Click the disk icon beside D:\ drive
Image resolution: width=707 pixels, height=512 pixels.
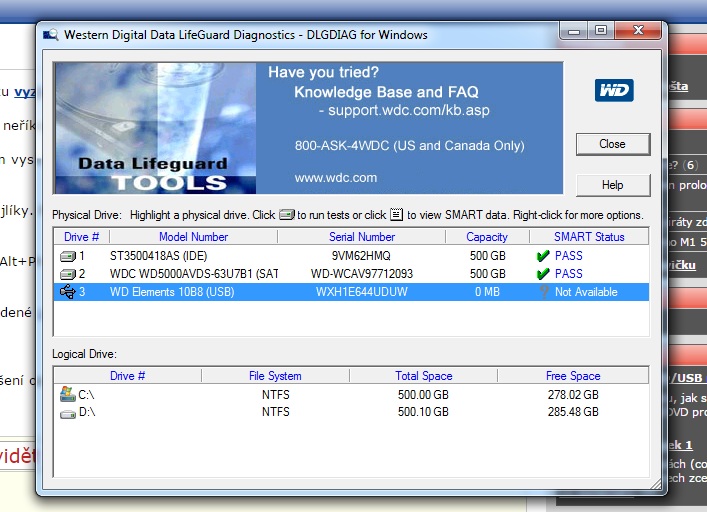[x=68, y=413]
